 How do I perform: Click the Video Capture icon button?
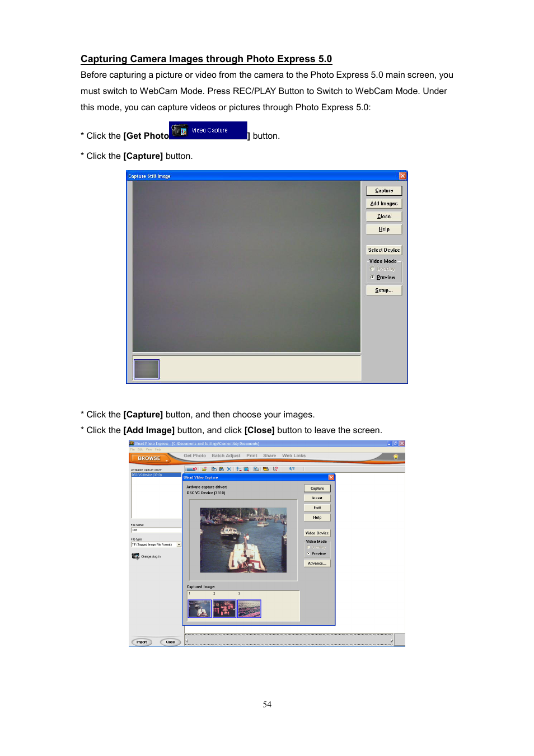(208, 130)
